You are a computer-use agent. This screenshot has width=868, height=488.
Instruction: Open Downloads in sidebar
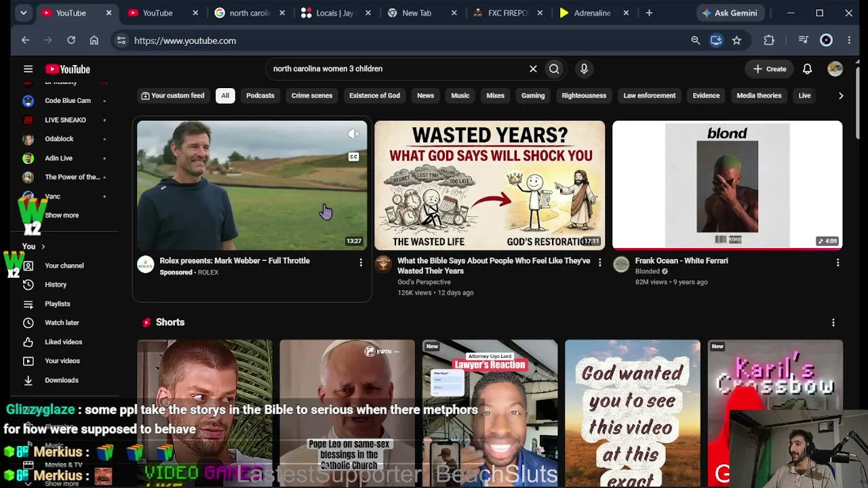click(x=62, y=380)
